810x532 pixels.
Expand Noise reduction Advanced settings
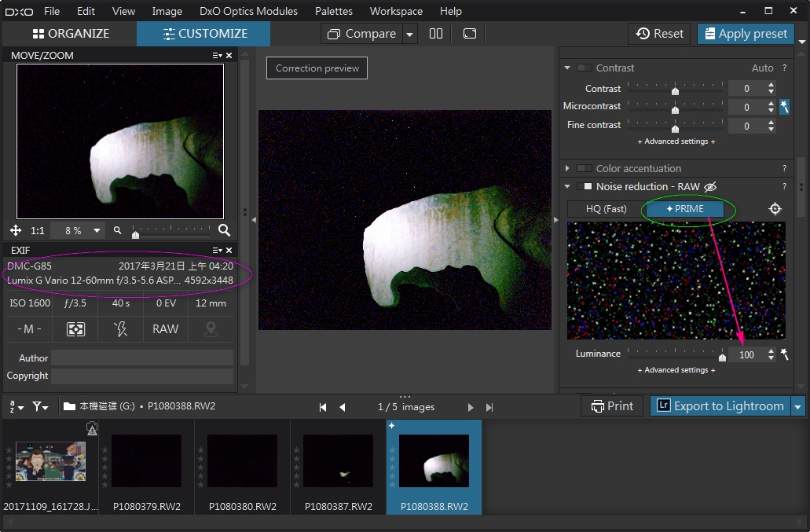click(x=676, y=370)
